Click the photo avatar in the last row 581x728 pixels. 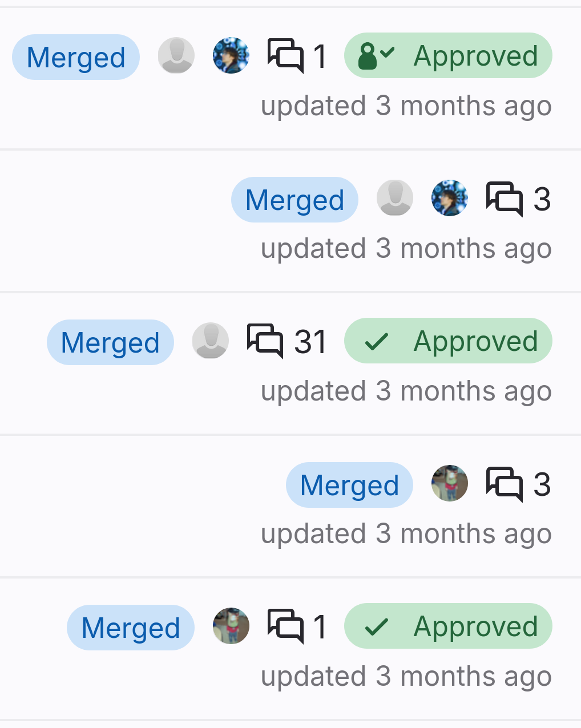tap(231, 626)
